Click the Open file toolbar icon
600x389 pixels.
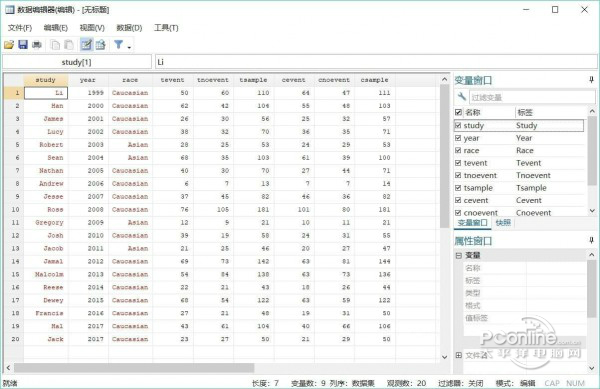(9, 45)
